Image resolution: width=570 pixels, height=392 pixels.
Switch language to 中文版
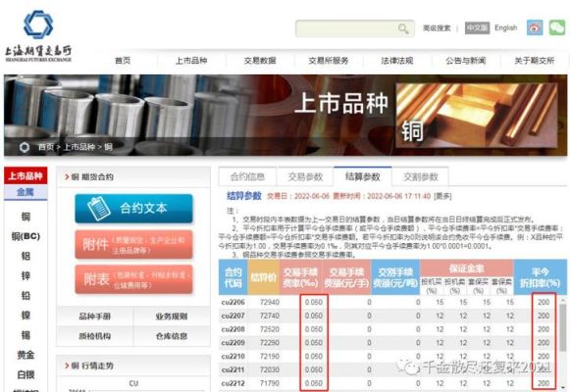click(477, 28)
